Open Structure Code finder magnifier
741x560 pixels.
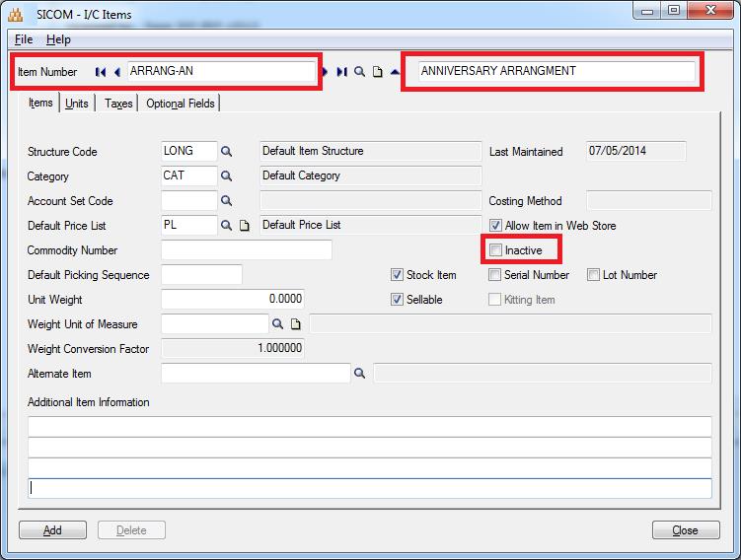pos(226,151)
